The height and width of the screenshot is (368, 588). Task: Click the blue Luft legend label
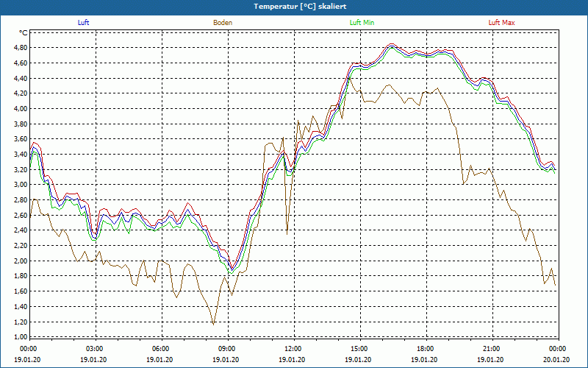pyautogui.click(x=83, y=23)
